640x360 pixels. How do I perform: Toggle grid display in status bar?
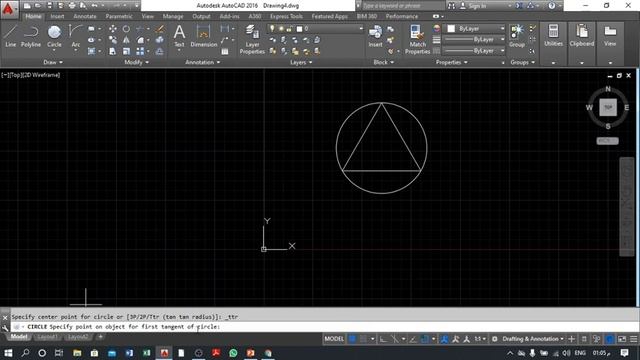(x=352, y=339)
